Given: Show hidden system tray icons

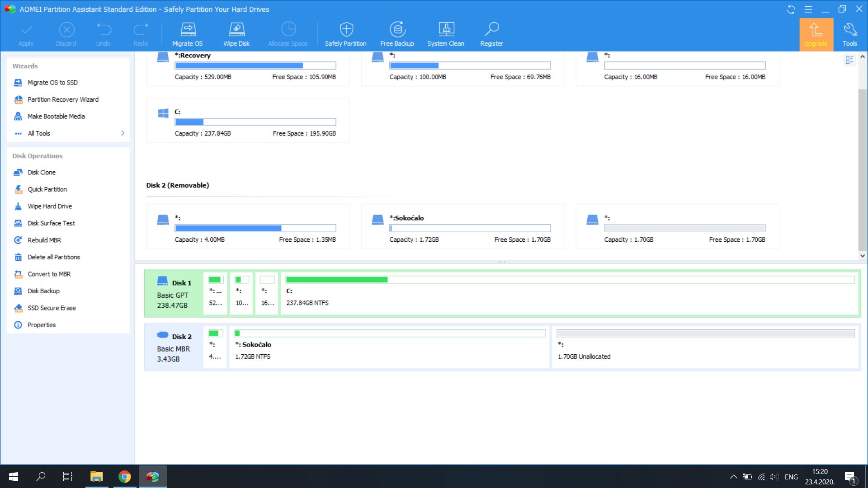Looking at the screenshot, I should pos(733,477).
